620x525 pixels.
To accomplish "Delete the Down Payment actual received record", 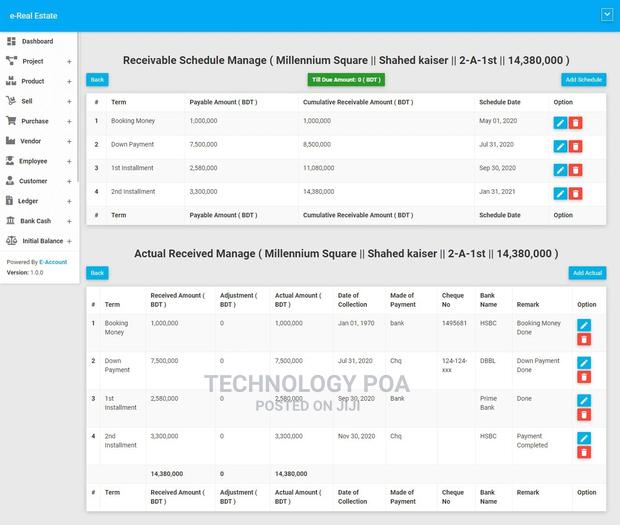I will pos(584,377).
